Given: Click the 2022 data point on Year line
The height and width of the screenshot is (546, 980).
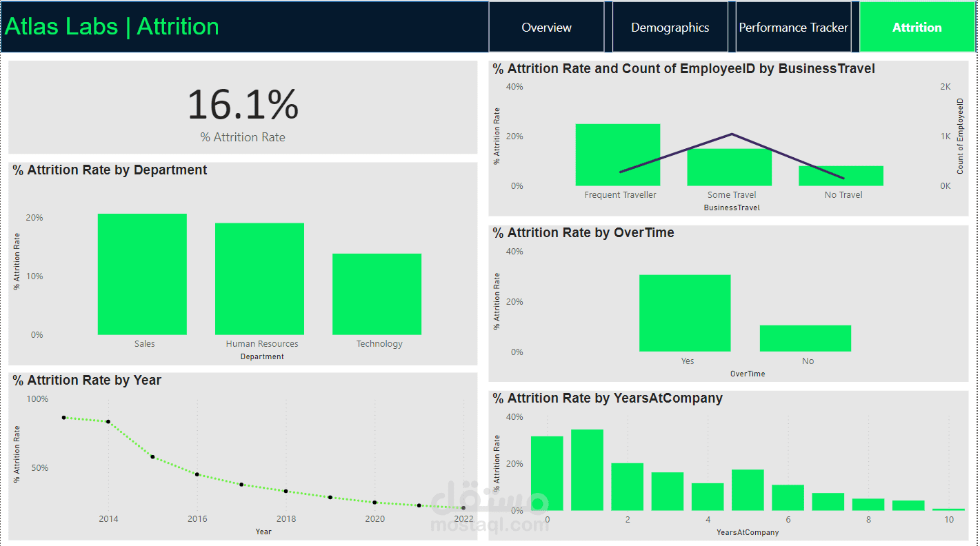Looking at the screenshot, I should tap(463, 508).
